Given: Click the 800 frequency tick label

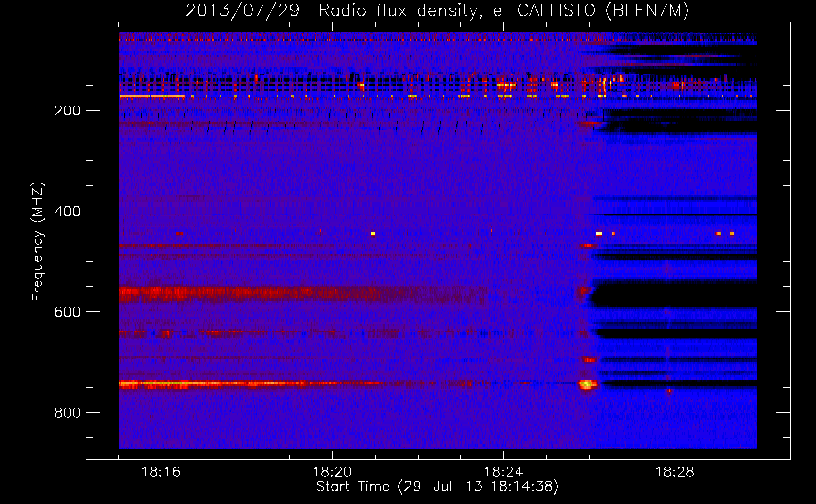Looking at the screenshot, I should coord(68,413).
